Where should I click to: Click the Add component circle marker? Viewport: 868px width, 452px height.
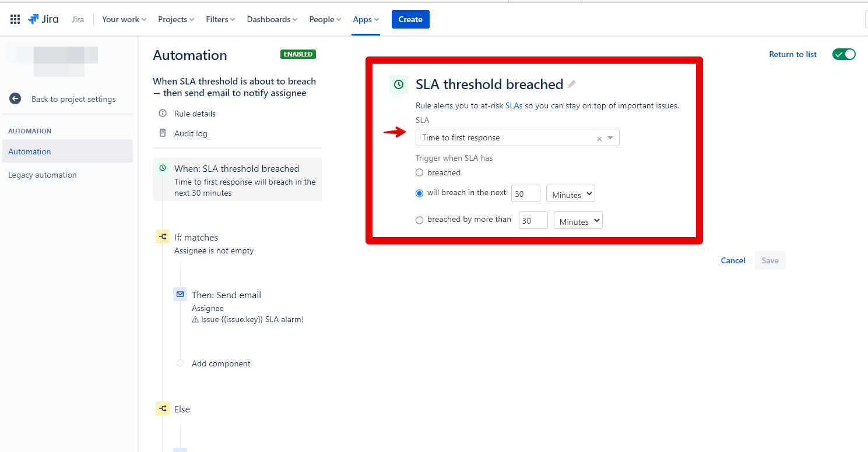pyautogui.click(x=180, y=363)
